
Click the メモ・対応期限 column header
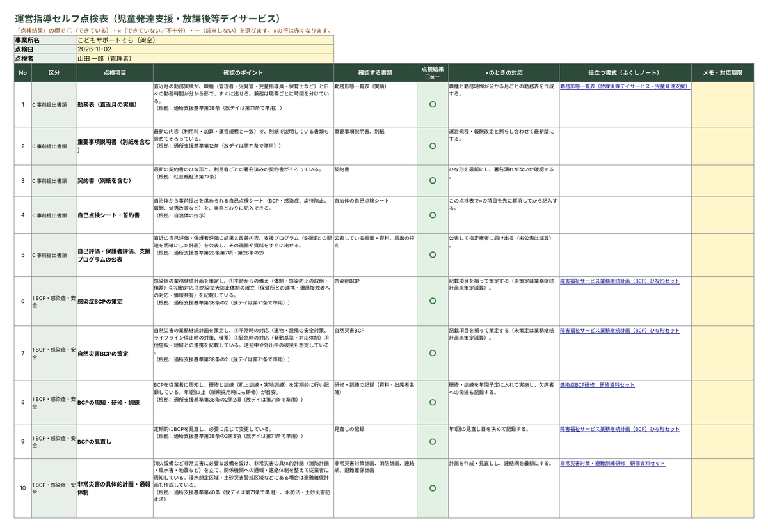723,73
